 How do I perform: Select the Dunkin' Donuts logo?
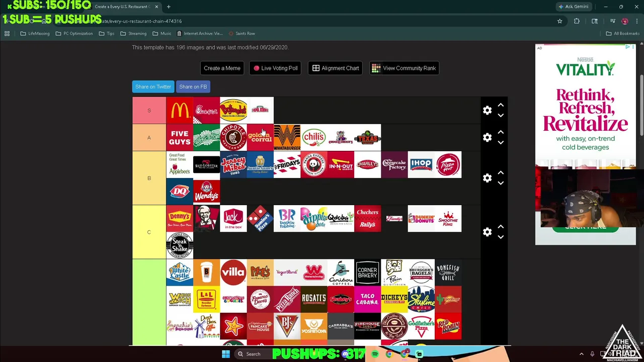(x=421, y=219)
